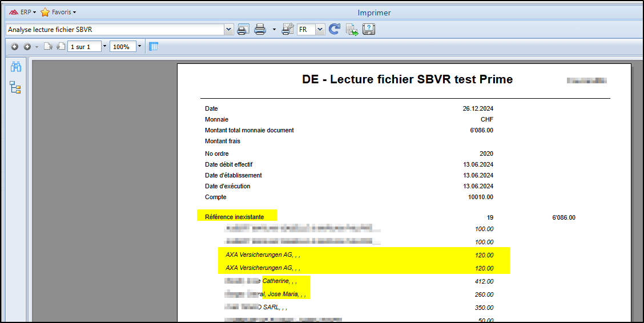
Task: Expand the zoom level dropdown arrow
Action: pyautogui.click(x=139, y=46)
